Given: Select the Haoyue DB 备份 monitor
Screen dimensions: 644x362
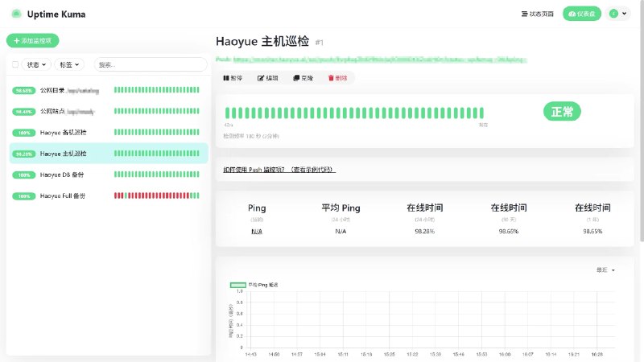Looking at the screenshot, I should [109, 175].
